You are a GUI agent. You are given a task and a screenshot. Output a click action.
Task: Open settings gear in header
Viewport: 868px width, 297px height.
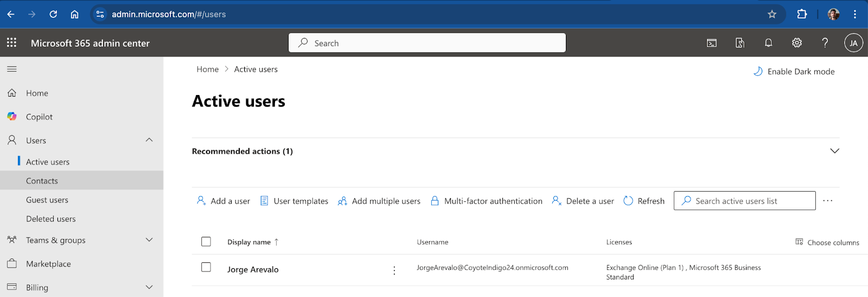point(797,43)
